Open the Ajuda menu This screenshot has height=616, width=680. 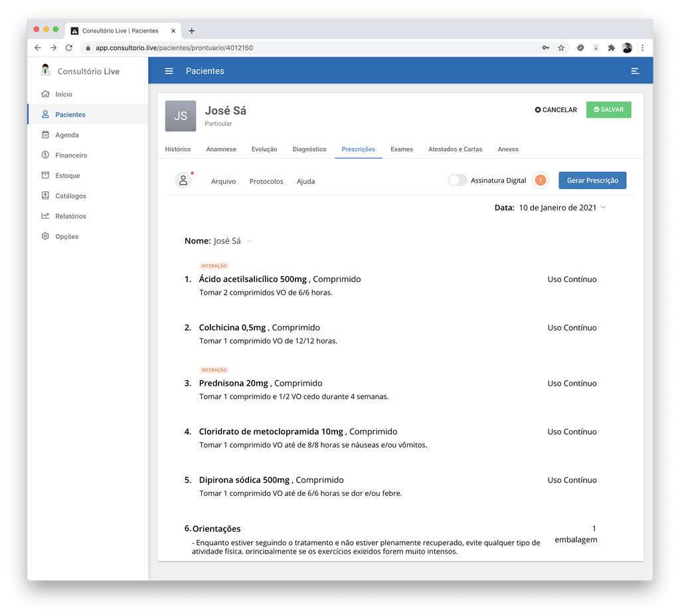(305, 181)
